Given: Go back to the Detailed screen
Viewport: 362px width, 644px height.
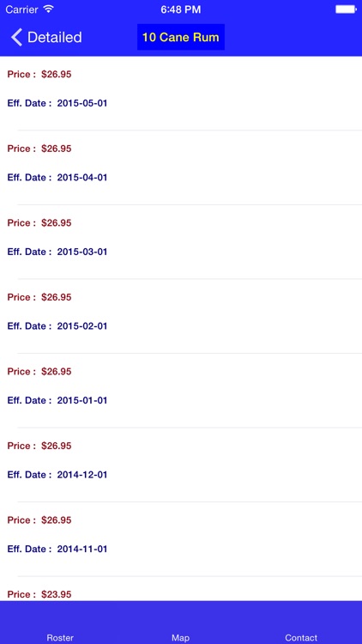Looking at the screenshot, I should pyautogui.click(x=46, y=38).
